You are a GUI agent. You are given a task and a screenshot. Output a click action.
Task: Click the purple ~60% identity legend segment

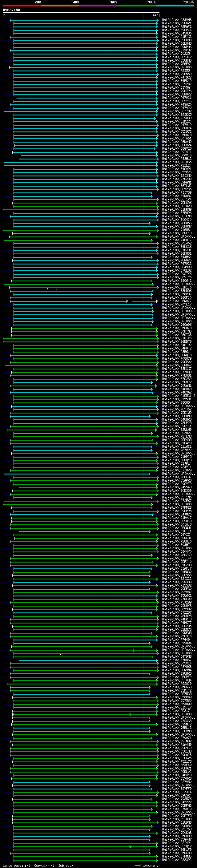click(x=98, y=6)
